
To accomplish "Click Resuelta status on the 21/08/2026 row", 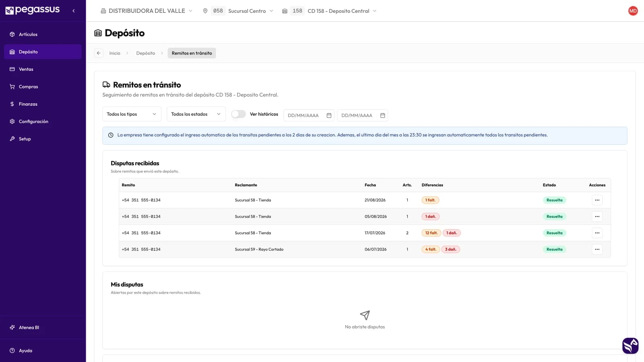I will (554, 200).
